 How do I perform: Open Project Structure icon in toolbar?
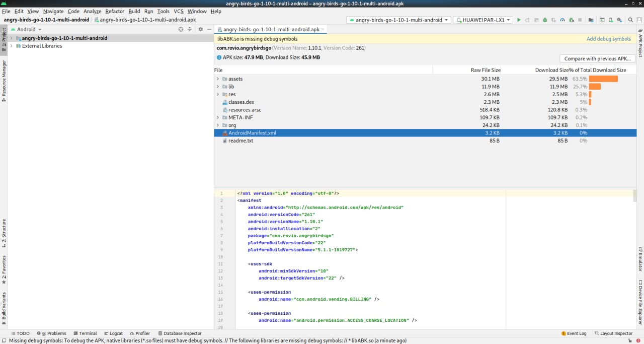(591, 20)
